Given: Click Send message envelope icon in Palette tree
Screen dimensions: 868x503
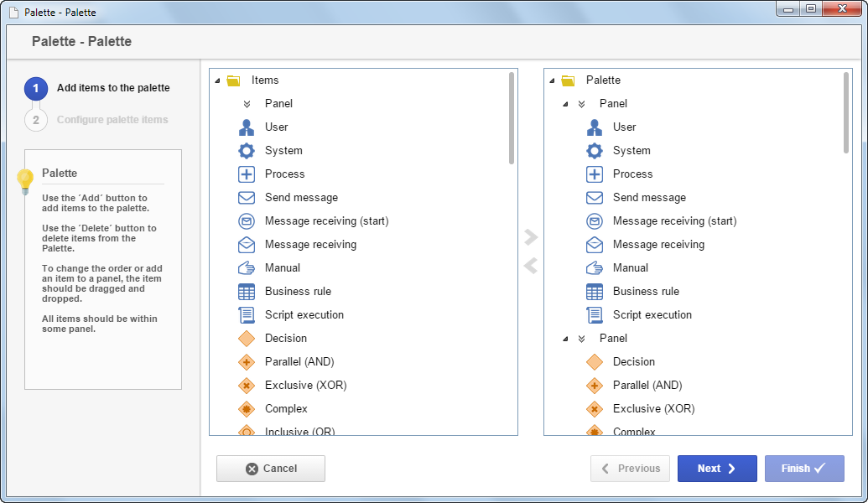Looking at the screenshot, I should pos(595,198).
